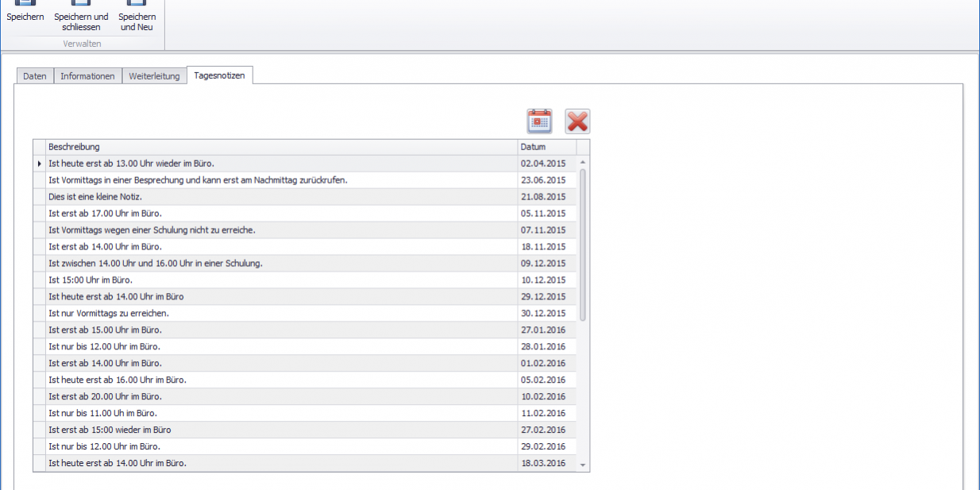Select the Weiterleitung tab

[x=154, y=76]
